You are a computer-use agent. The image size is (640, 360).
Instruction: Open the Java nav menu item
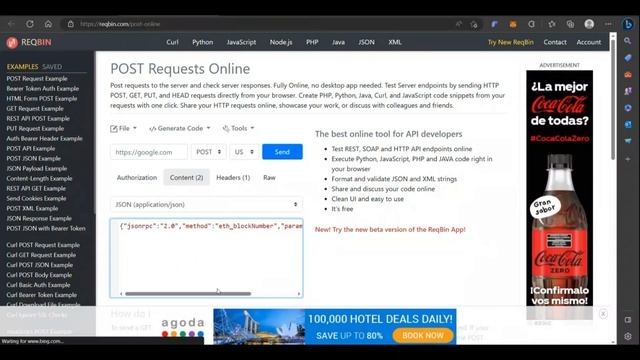point(338,42)
